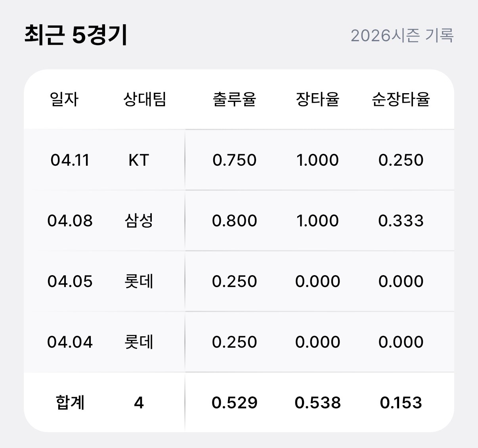This screenshot has height=448, width=478.
Task: Click the total 0.529 on-base value
Action: 234,403
